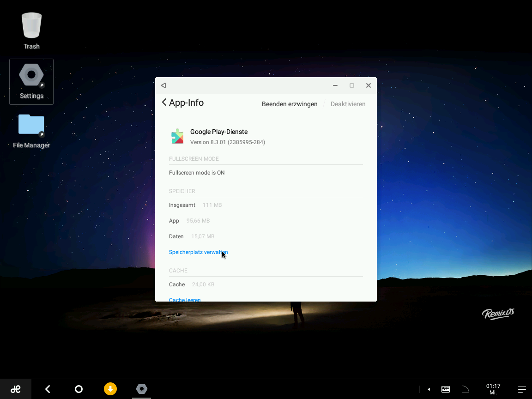Open the Trash on the desktop

click(31, 25)
